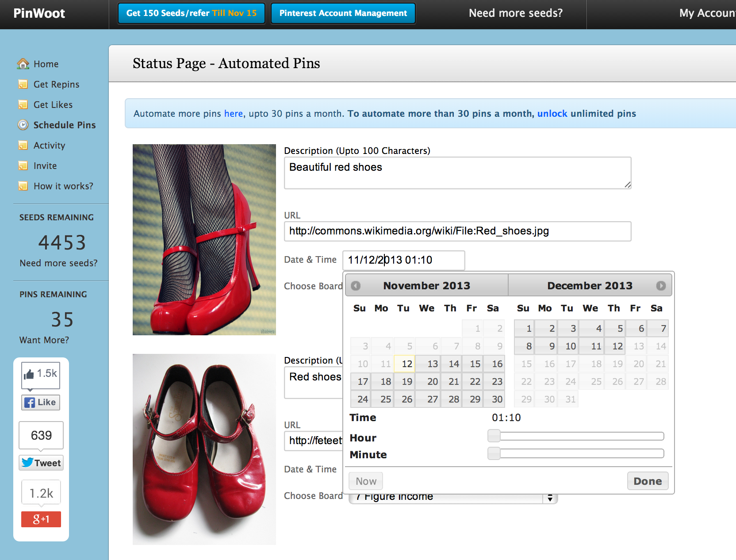Click the Activity sidebar icon

pos(23,146)
